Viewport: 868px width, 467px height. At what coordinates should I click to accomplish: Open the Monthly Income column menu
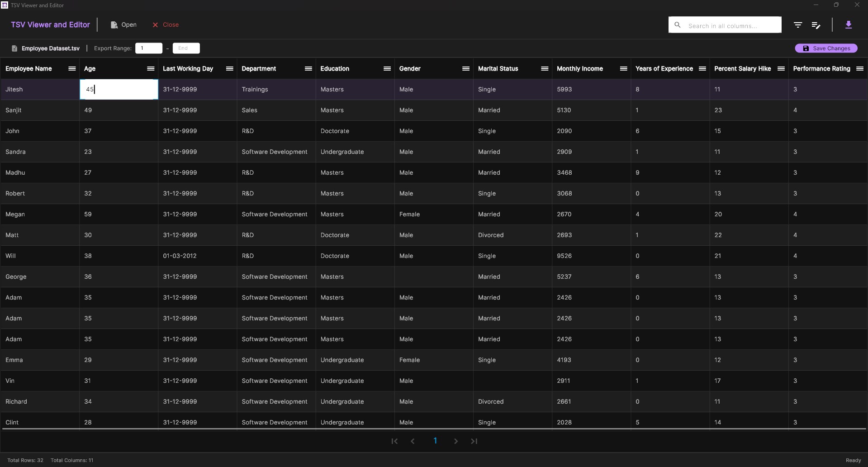coord(623,69)
